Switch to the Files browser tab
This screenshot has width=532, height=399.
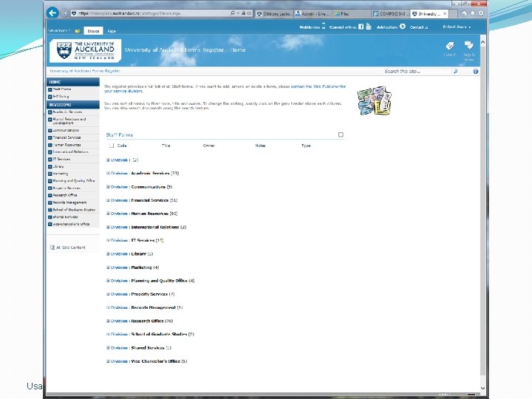(x=351, y=13)
